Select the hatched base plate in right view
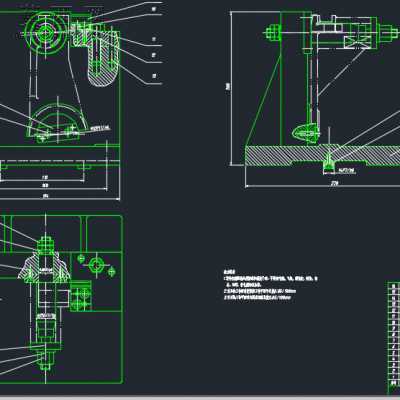 click(x=323, y=155)
